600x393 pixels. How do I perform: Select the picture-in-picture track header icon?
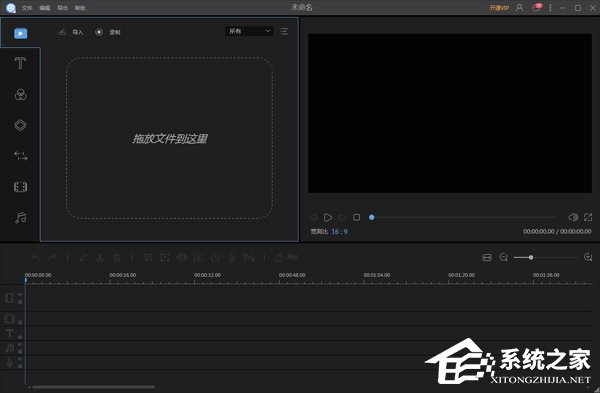pos(10,318)
